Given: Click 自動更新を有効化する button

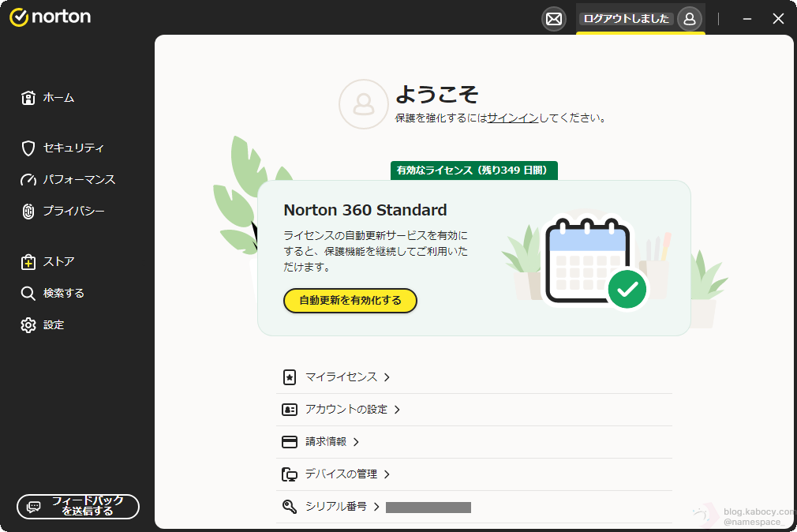Looking at the screenshot, I should [x=350, y=301].
